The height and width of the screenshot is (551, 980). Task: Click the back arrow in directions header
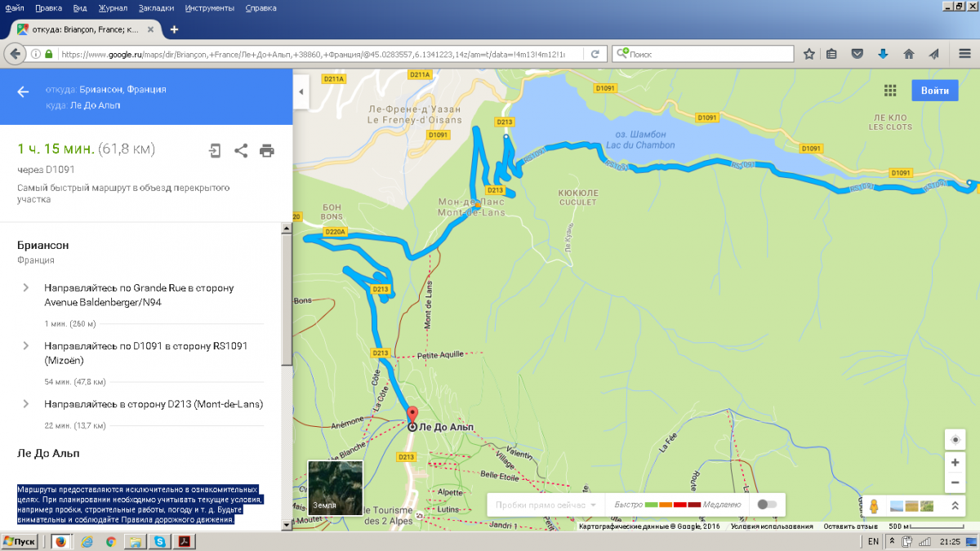[23, 91]
